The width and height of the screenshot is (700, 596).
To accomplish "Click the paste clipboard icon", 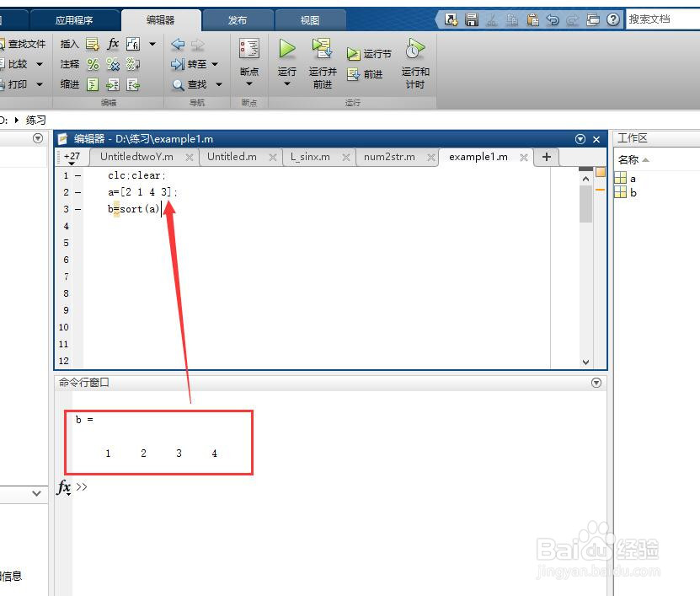I will click(532, 19).
